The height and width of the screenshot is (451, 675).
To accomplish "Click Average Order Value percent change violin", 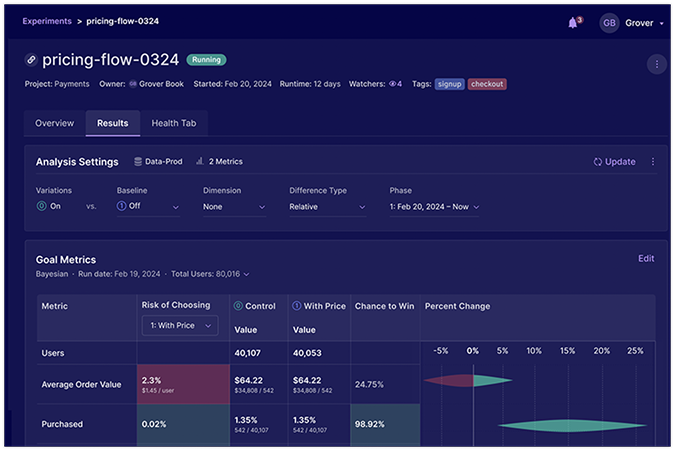I will pyautogui.click(x=468, y=380).
